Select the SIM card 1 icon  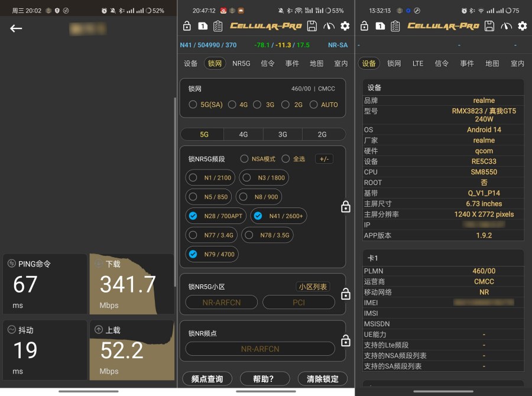[203, 26]
